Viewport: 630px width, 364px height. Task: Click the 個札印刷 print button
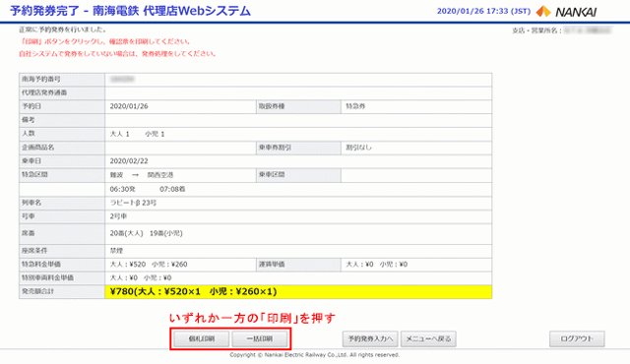202,338
